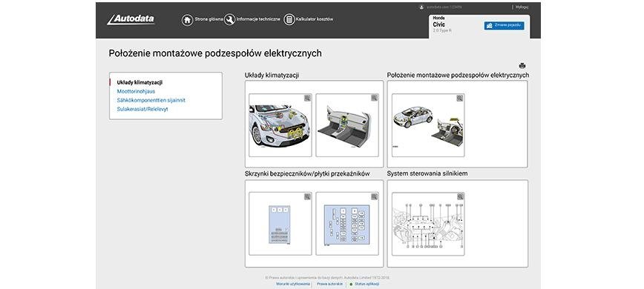Click the Autodata logo
This screenshot has height=289, width=644.
[x=131, y=19]
